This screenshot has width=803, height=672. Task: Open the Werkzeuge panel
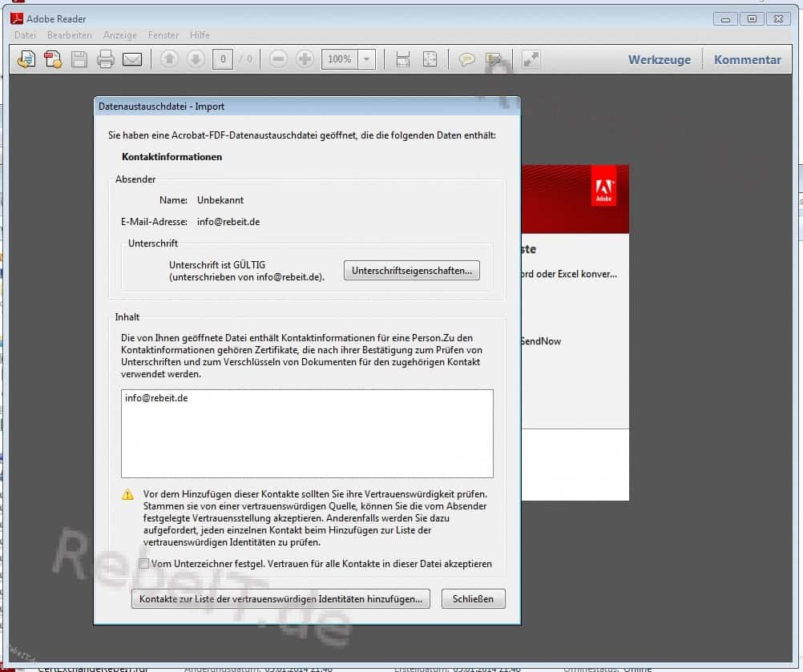click(x=659, y=60)
